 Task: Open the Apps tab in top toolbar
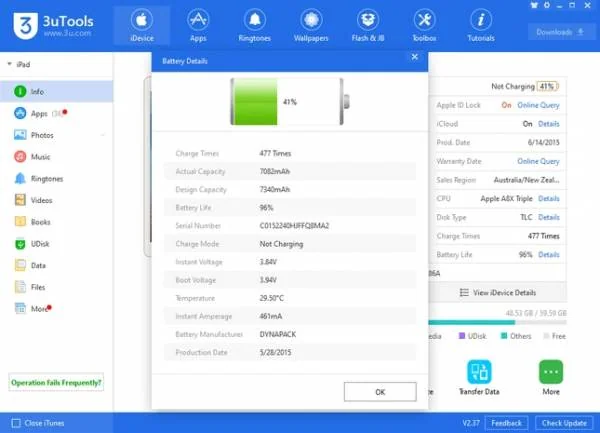[198, 25]
